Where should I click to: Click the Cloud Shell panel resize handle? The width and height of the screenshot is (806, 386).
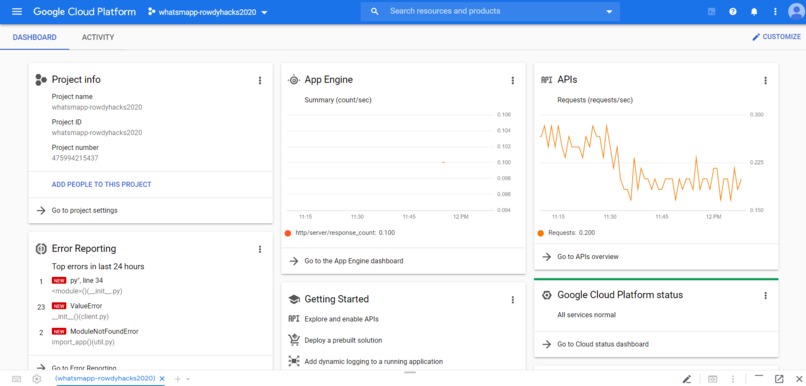click(409, 372)
